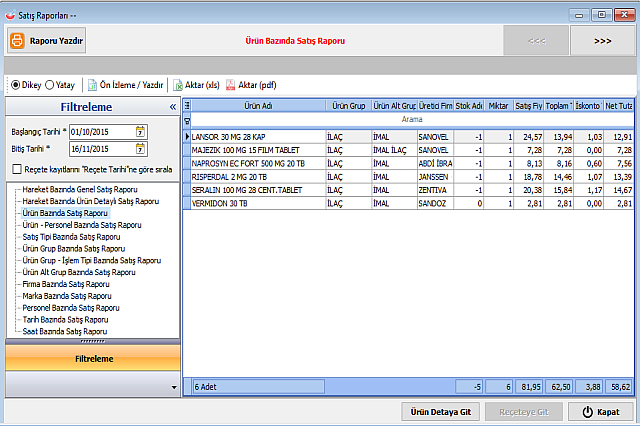The height and width of the screenshot is (426, 640).
Task: Select the Dikey orientation radio button
Action: tap(14, 85)
